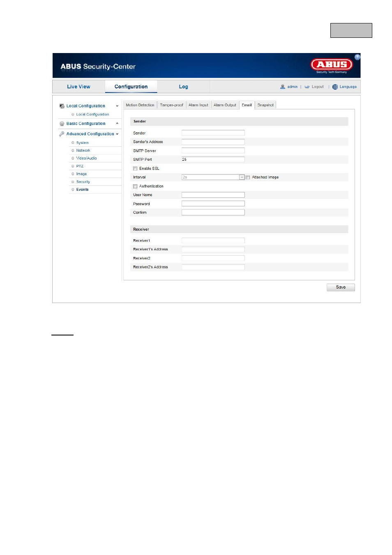
Task: Click the Advanced Configuration section header
Action: (90, 134)
